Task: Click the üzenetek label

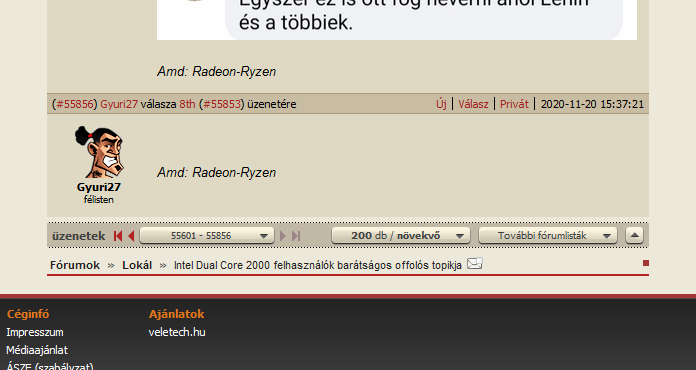Action: point(79,236)
